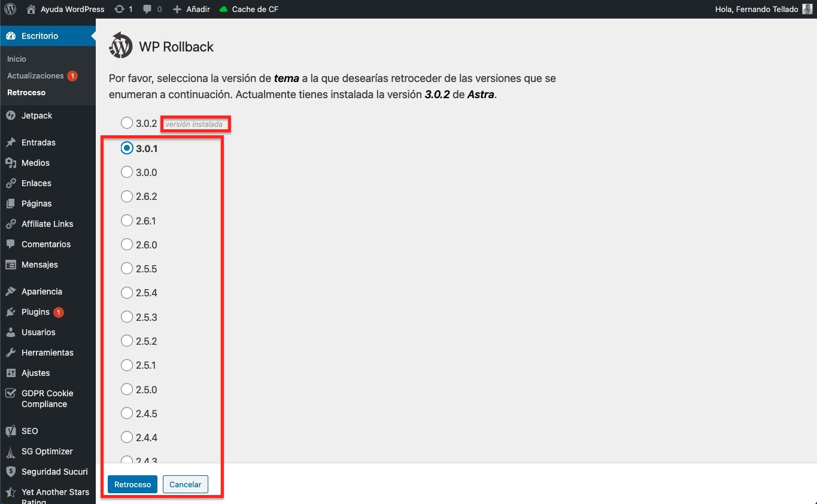Click the WP Rollback logo icon
Screen dimensions: 817x504
tap(120, 45)
